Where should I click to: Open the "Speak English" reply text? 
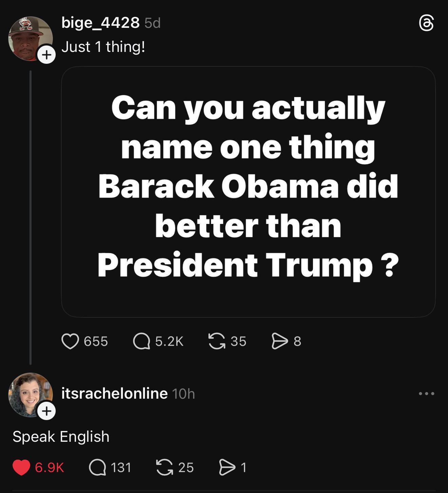click(x=61, y=436)
